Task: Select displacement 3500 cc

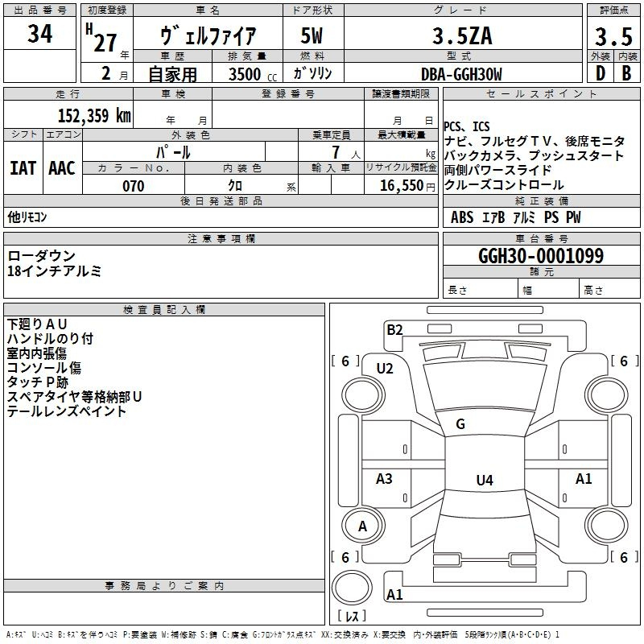Action: pos(253,74)
